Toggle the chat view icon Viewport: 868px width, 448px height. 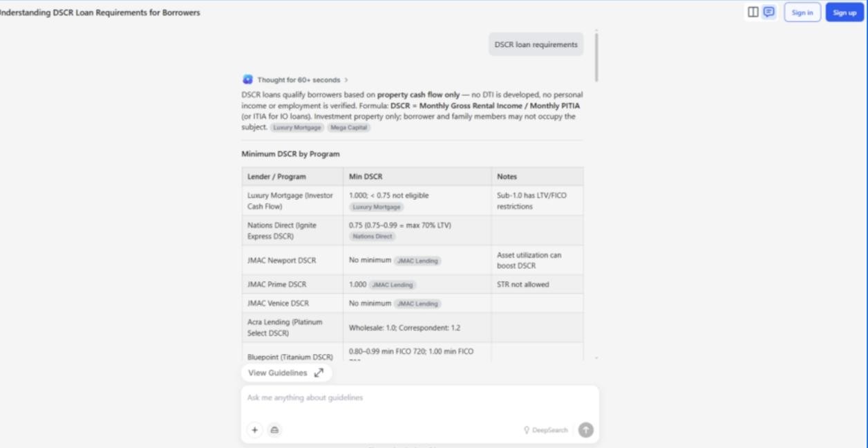click(768, 12)
